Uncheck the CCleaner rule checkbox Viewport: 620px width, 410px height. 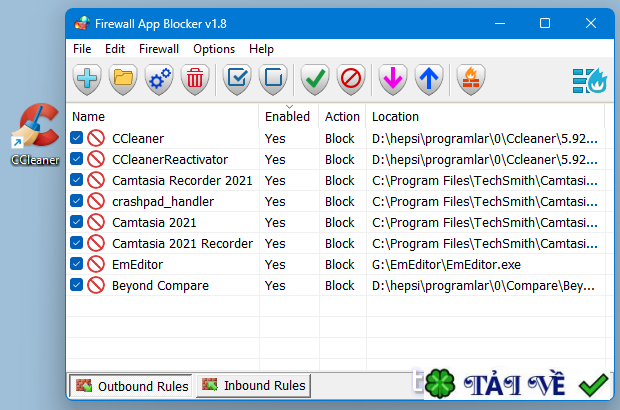click(76, 138)
